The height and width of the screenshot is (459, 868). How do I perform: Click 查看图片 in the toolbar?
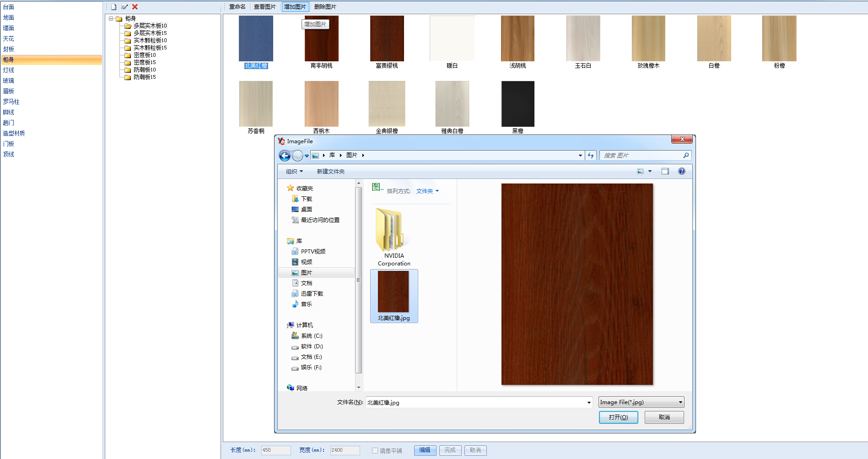coord(265,7)
